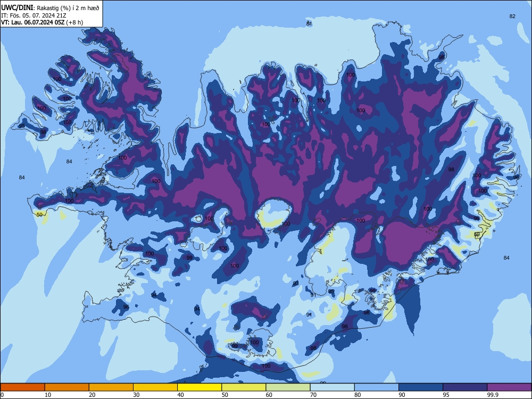This screenshot has height=399, width=532.
Task: Click the 93 humidity value on the map
Action: coord(296,284)
